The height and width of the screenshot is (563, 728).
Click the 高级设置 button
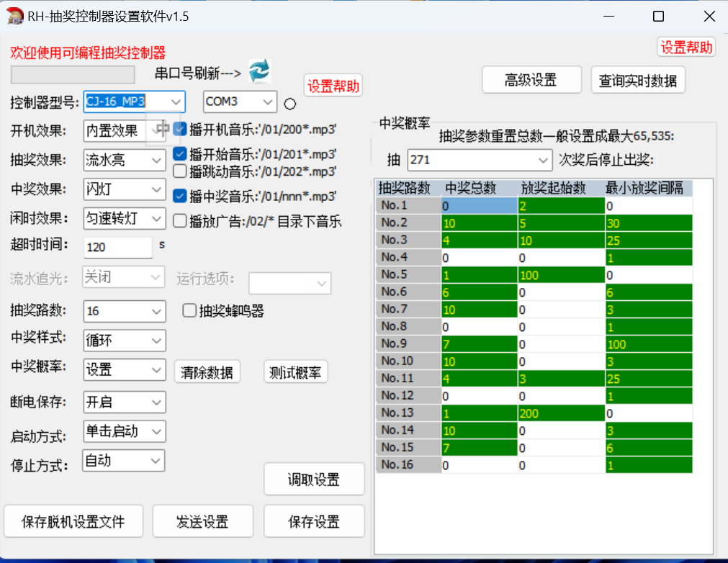point(531,81)
